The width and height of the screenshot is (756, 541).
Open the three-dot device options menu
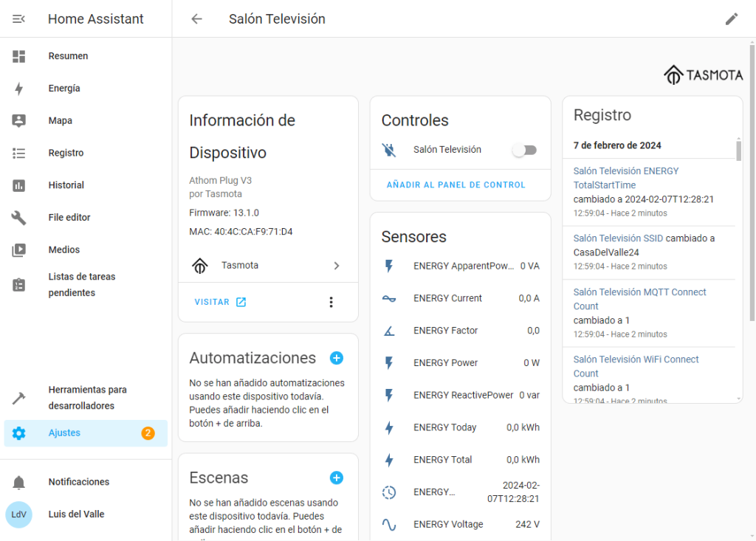tap(331, 302)
